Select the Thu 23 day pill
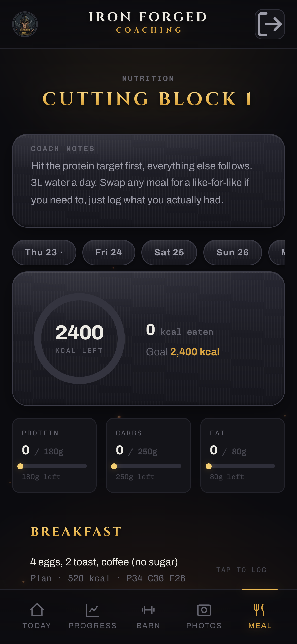The width and height of the screenshot is (297, 644). 44,252
